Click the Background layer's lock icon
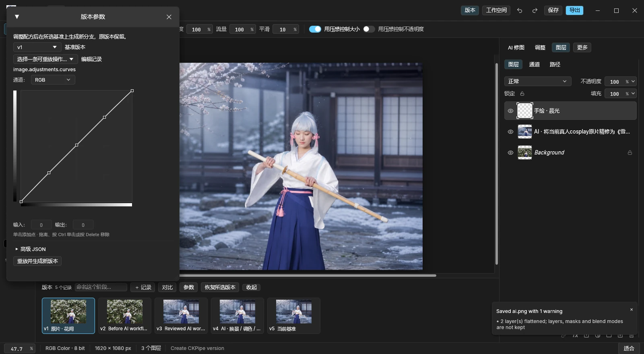 click(630, 152)
